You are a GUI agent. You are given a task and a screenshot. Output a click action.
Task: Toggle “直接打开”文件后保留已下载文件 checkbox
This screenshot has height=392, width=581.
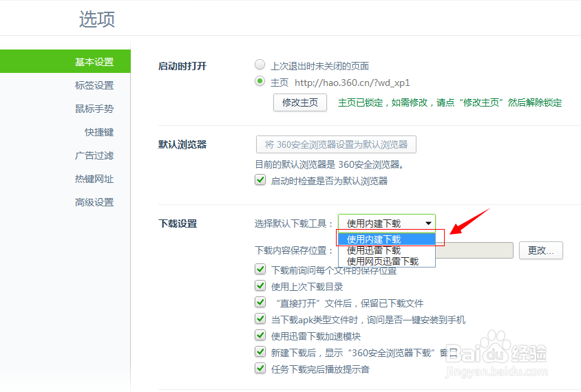(260, 302)
